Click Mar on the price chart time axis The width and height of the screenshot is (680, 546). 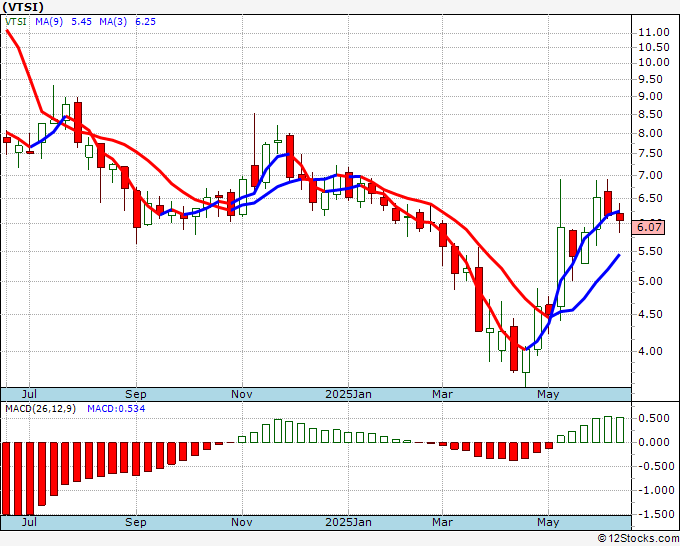(x=442, y=394)
